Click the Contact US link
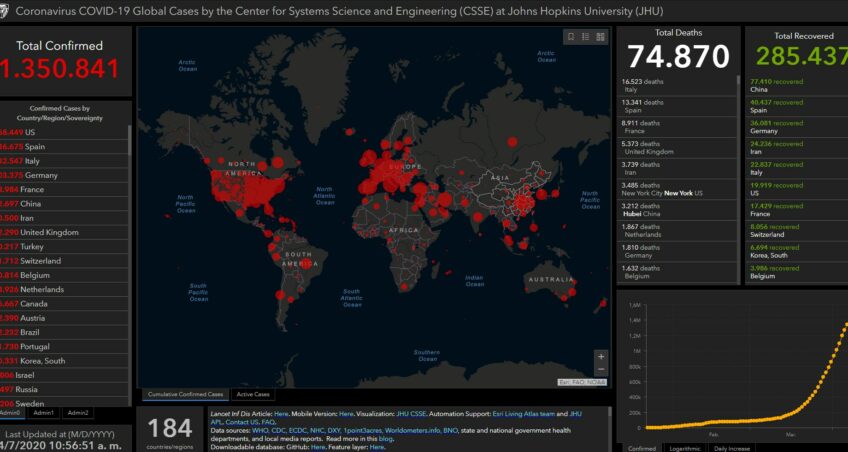Screen dimensions: 848x452 pos(242,422)
